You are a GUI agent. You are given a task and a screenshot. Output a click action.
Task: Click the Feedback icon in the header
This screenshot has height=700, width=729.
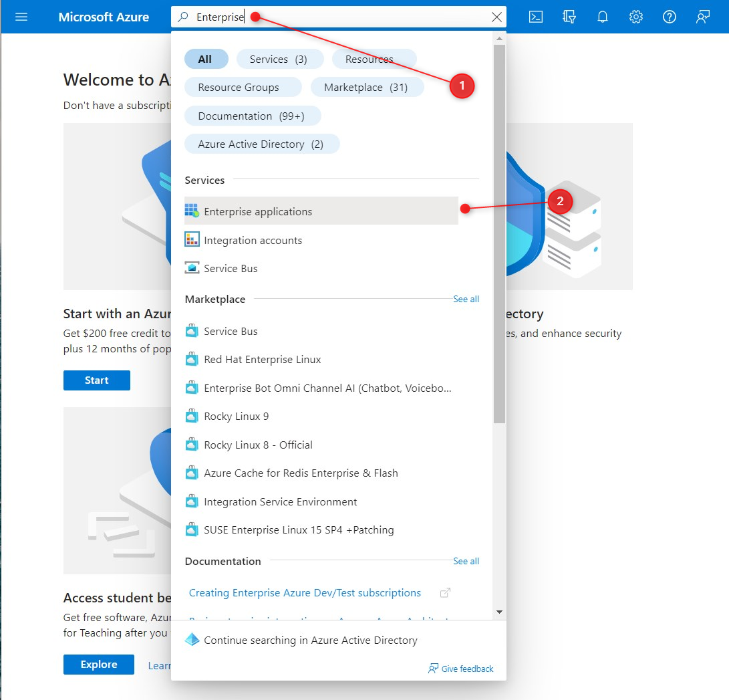pos(703,17)
